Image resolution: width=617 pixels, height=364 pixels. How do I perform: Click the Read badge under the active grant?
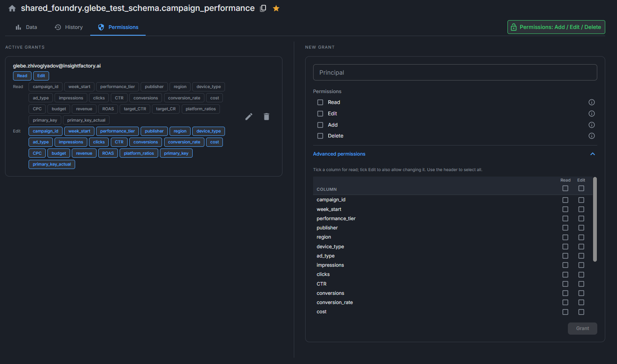pyautogui.click(x=22, y=76)
